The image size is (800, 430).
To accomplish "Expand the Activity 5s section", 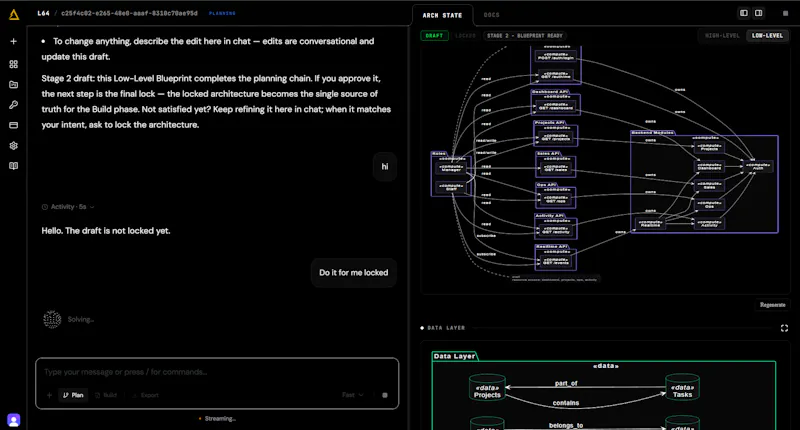I will coord(68,207).
